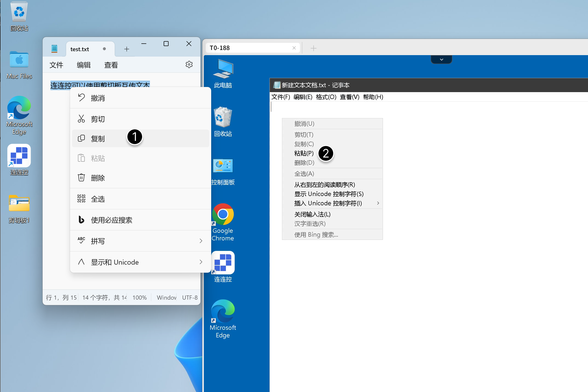Click the Notepad app icon in title bar
The height and width of the screenshot is (392, 588).
click(x=54, y=49)
